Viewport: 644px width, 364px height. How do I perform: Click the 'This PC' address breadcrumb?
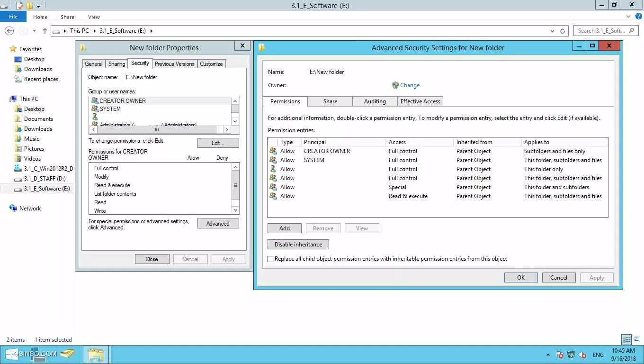79,31
